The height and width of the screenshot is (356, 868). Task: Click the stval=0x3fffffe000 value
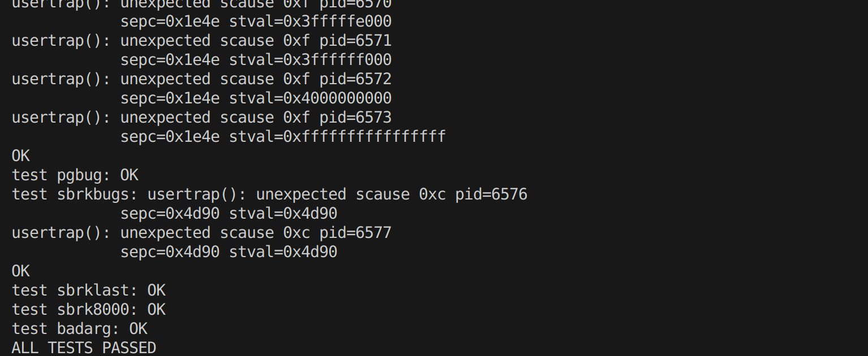coord(310,21)
